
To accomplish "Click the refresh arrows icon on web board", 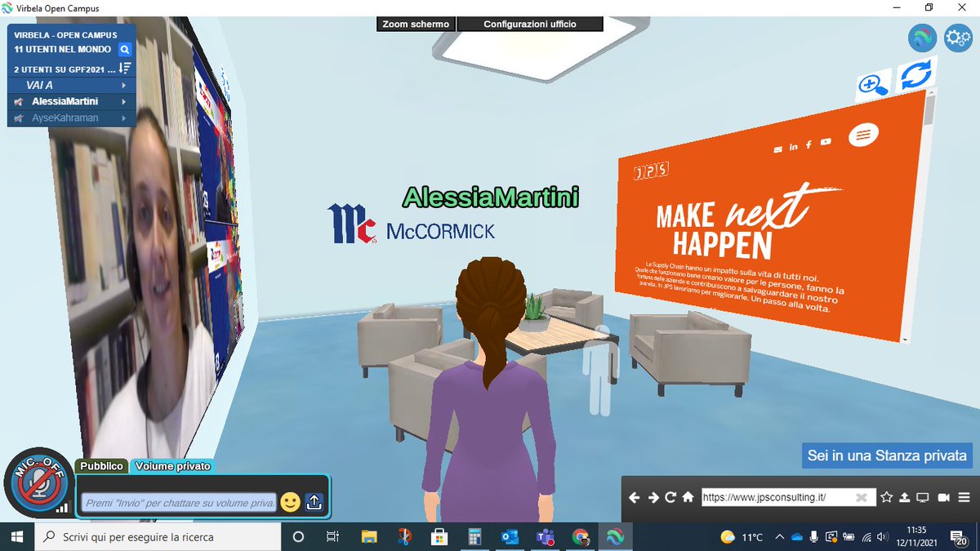I will 915,76.
